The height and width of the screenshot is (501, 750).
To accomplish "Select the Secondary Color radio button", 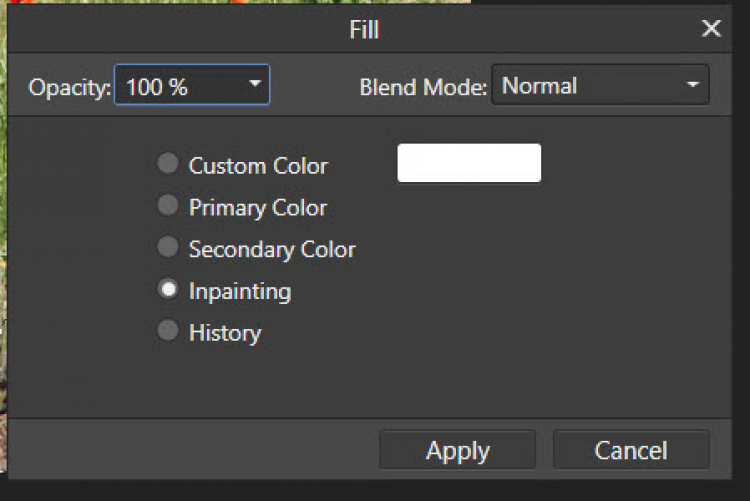I will (x=168, y=247).
